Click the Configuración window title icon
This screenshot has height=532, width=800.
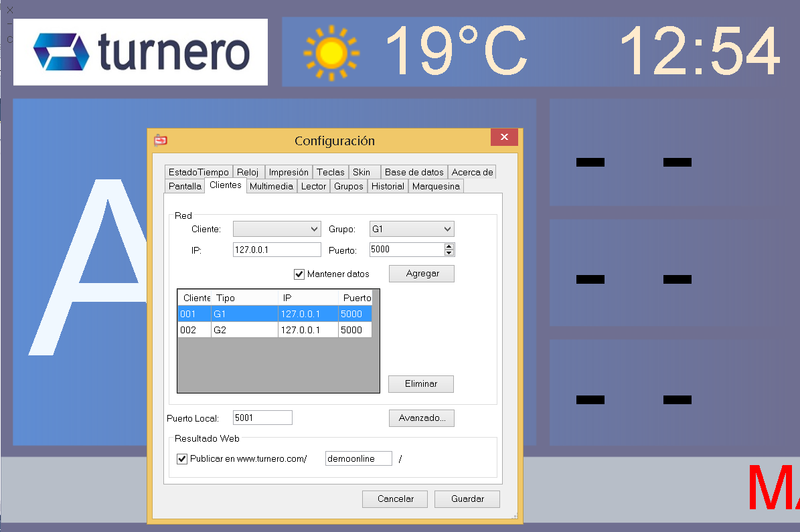(x=160, y=141)
